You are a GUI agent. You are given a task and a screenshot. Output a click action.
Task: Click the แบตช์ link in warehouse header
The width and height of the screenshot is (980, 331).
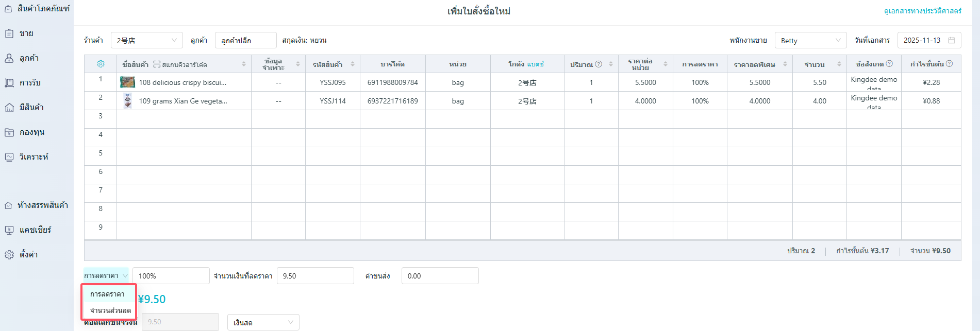pyautogui.click(x=536, y=64)
